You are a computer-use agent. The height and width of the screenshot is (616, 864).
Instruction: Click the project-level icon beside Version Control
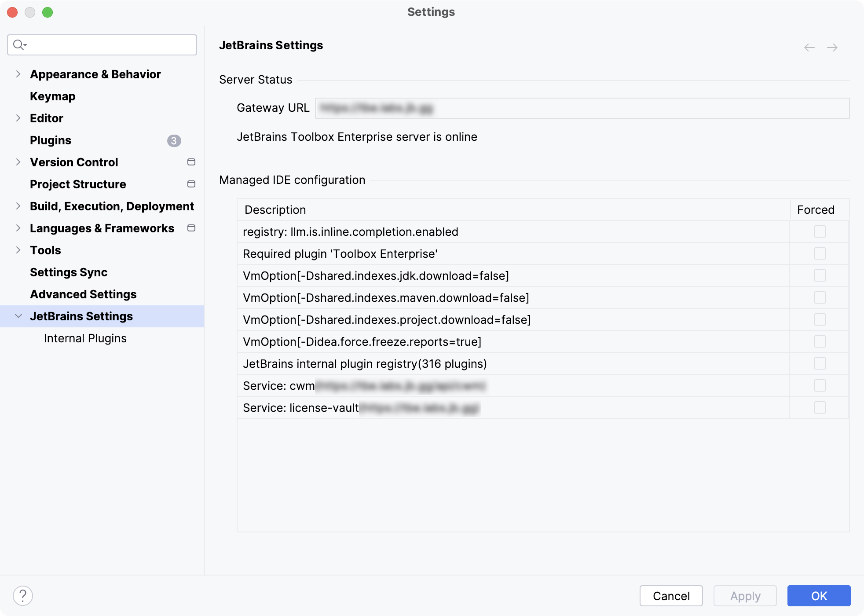pos(191,162)
